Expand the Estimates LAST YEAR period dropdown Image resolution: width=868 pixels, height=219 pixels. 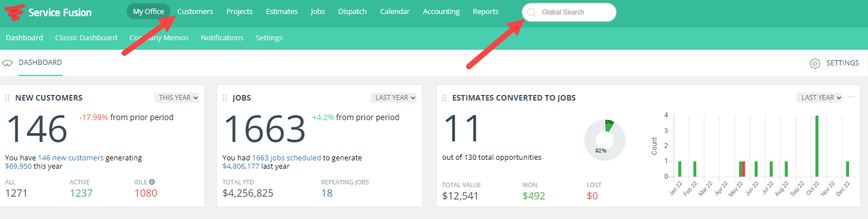click(x=819, y=98)
